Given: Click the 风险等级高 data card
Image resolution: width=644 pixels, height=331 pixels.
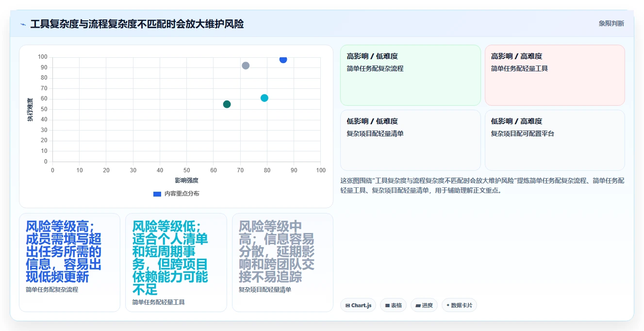Looking at the screenshot, I should click(x=69, y=263).
